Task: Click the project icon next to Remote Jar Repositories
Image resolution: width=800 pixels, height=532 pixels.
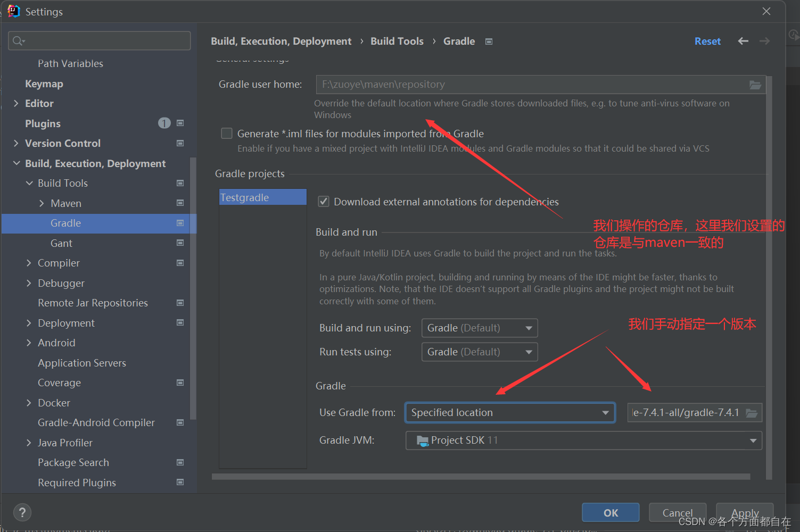Action: [180, 303]
